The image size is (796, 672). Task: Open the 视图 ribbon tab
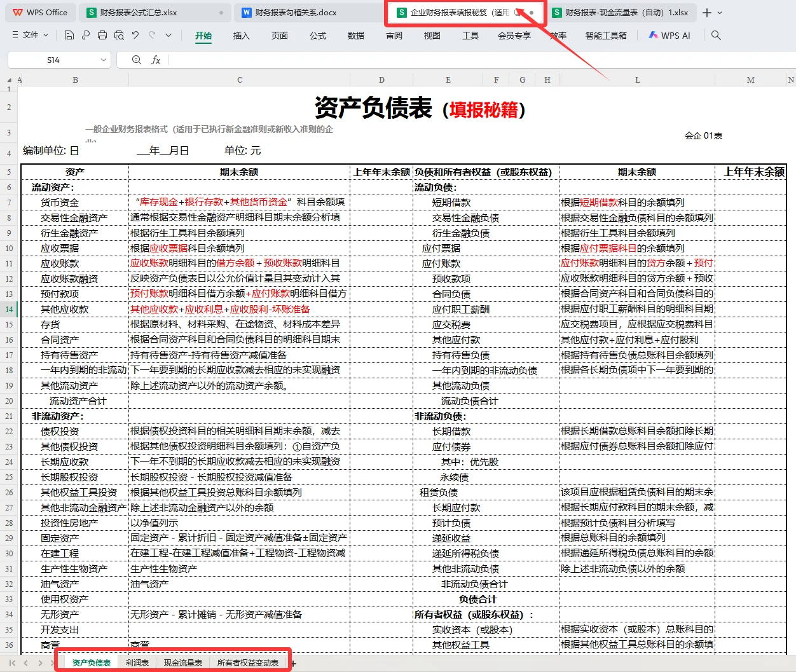pyautogui.click(x=432, y=36)
